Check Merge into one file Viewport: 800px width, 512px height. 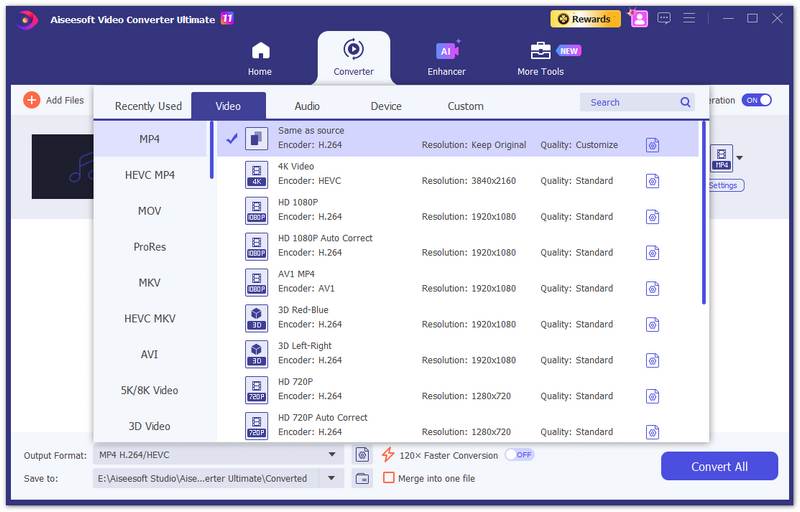point(389,478)
